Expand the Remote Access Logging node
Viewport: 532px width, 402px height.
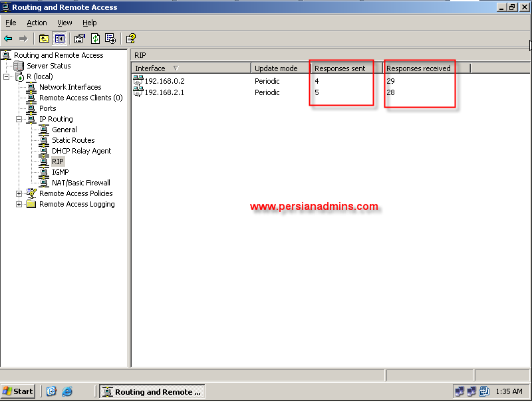(19, 205)
